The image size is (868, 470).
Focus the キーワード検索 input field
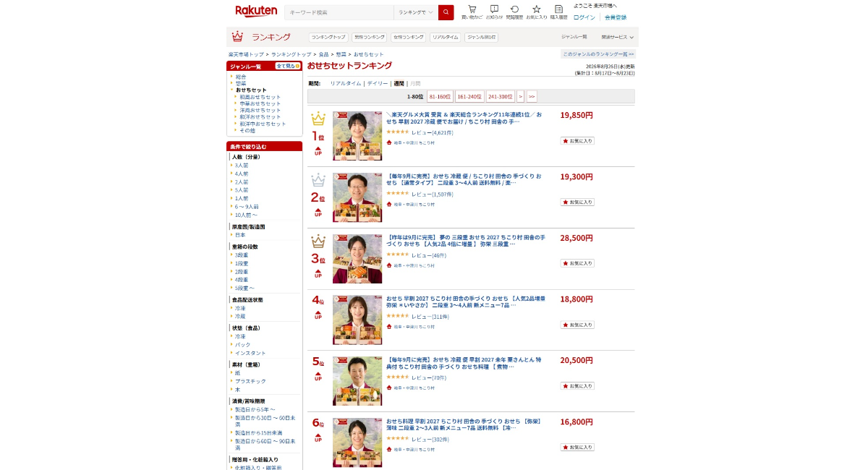pyautogui.click(x=339, y=12)
